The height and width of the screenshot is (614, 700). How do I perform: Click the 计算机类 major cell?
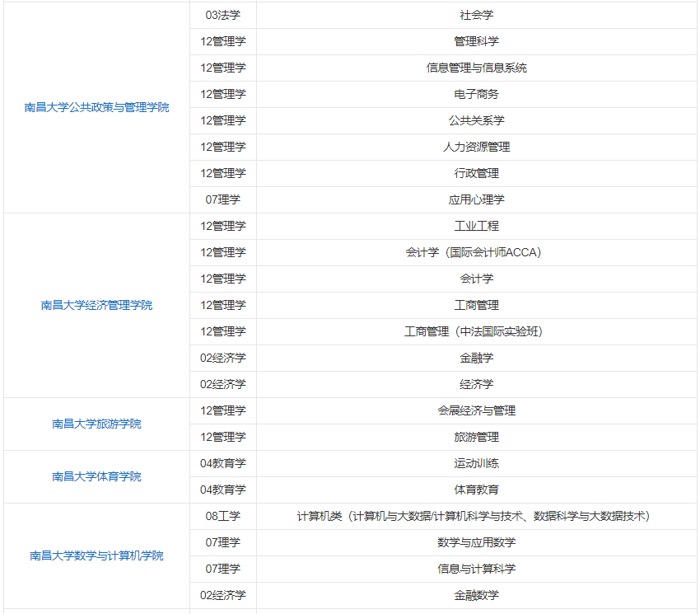click(476, 516)
